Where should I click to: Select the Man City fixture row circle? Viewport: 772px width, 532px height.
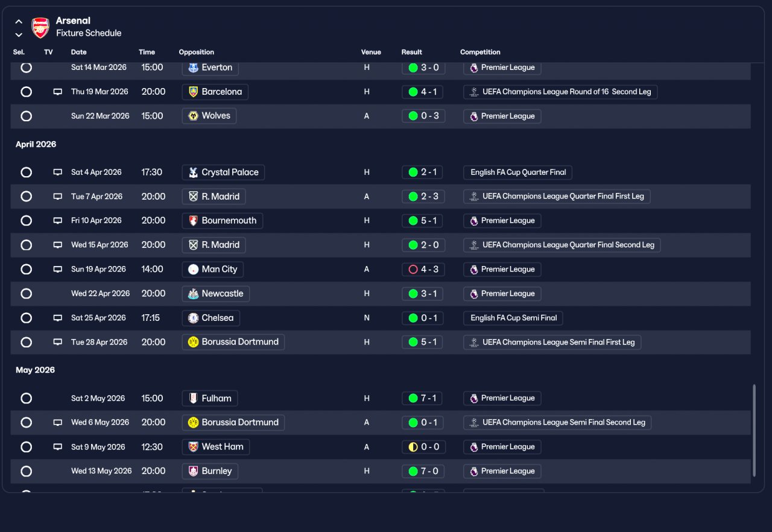coord(27,270)
